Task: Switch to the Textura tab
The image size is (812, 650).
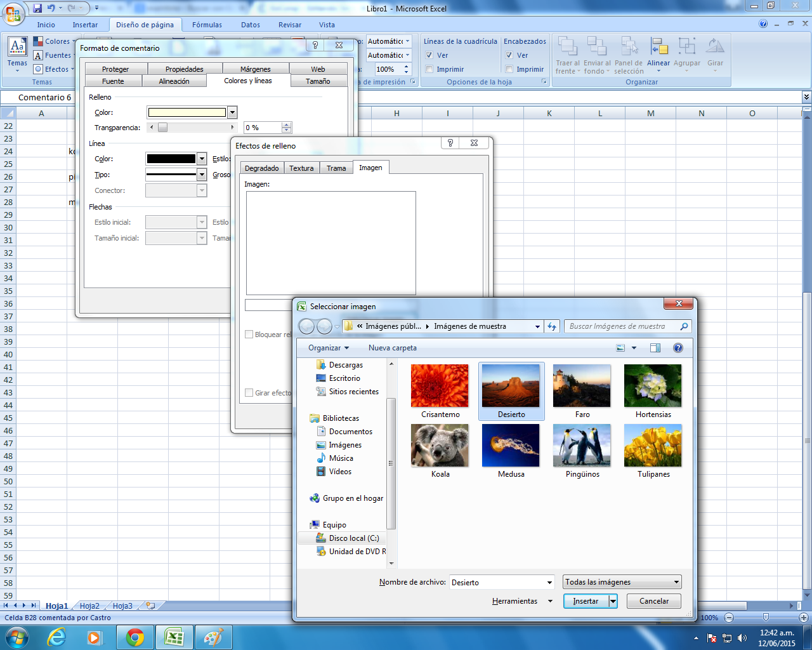Action: [301, 168]
